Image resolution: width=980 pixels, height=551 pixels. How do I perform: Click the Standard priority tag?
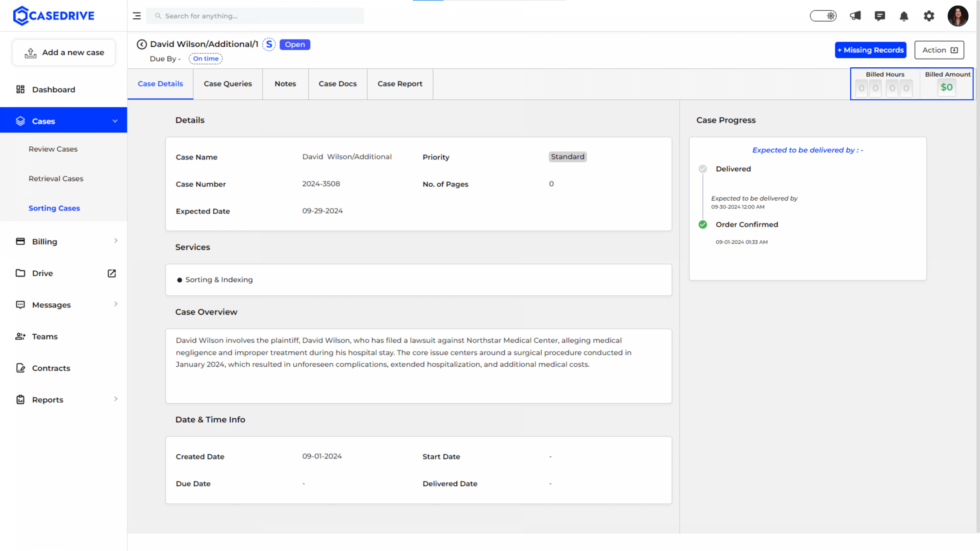tap(567, 157)
